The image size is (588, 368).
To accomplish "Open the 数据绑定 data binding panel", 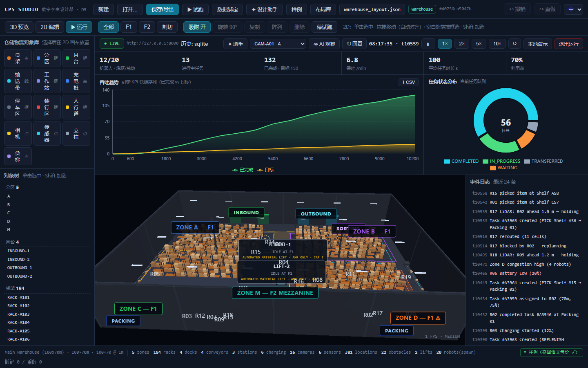I will click(x=227, y=9).
